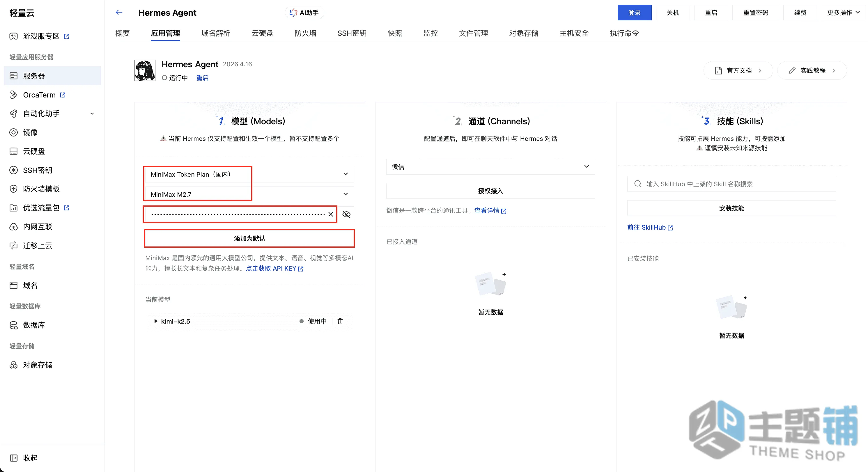Click the 重启 link under Hermes Agent

[x=202, y=78]
